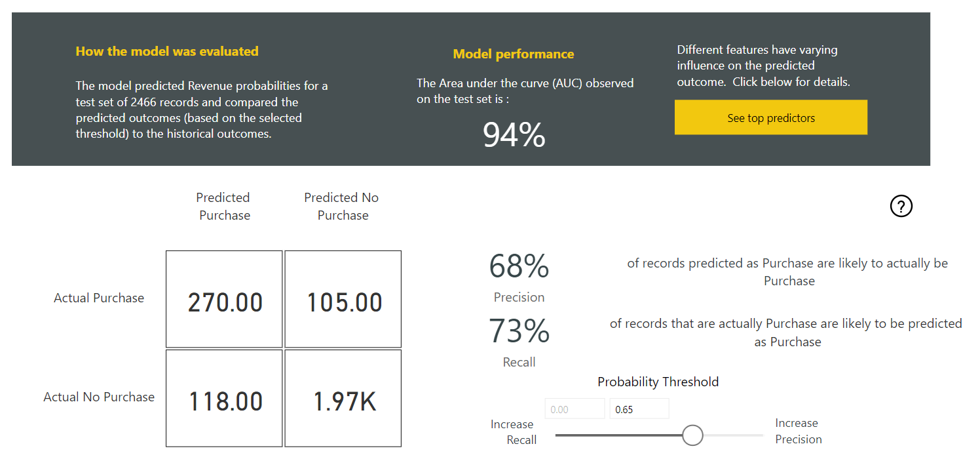
Task: Click the Model performance heading
Action: 513,54
